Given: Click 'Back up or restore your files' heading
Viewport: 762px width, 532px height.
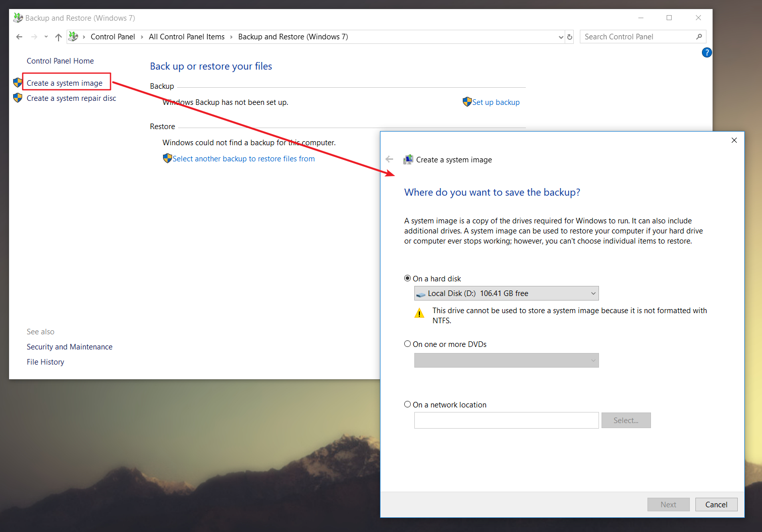Looking at the screenshot, I should pos(211,67).
